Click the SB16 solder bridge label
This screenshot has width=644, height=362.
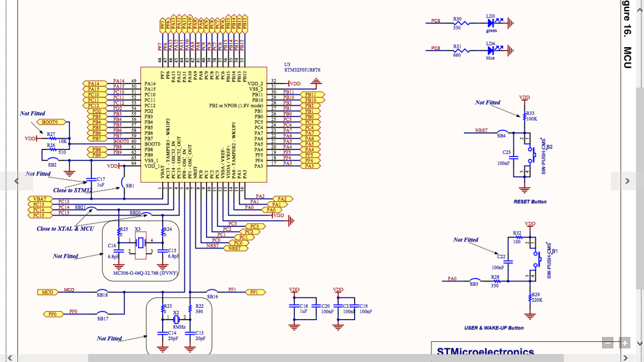coord(212,296)
